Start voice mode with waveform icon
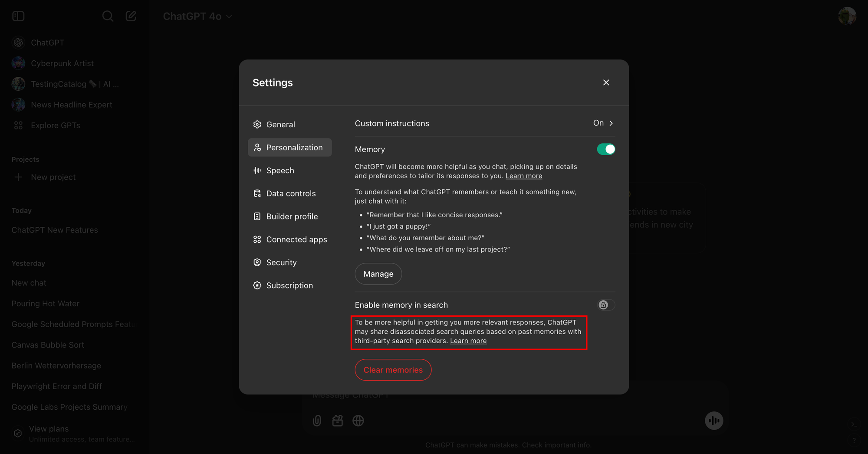Screen dimensions: 868x454 [714, 421]
